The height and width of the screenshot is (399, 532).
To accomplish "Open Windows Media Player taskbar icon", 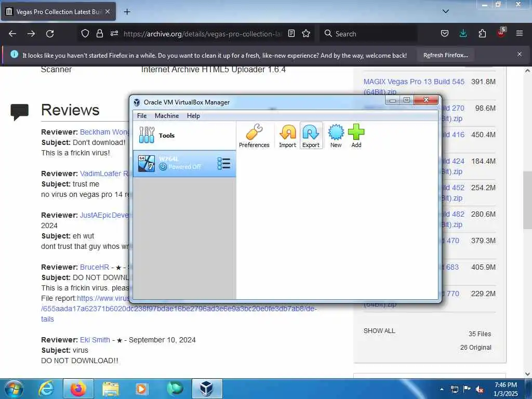I will (141, 389).
